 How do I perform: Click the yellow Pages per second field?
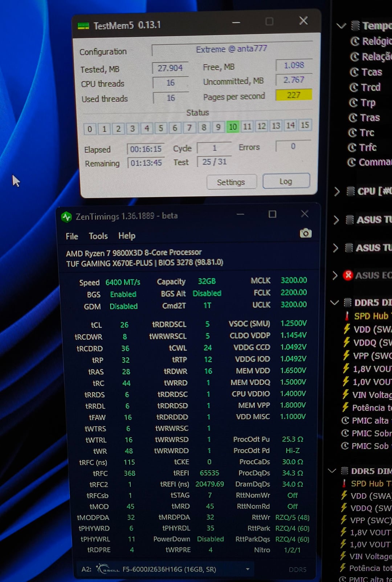[x=293, y=95]
